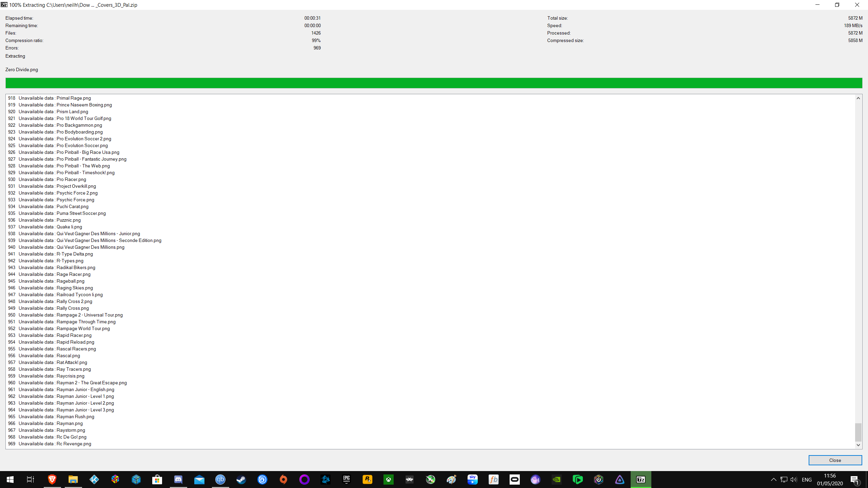Launch Steam from the taskbar
The height and width of the screenshot is (488, 868).
click(241, 480)
